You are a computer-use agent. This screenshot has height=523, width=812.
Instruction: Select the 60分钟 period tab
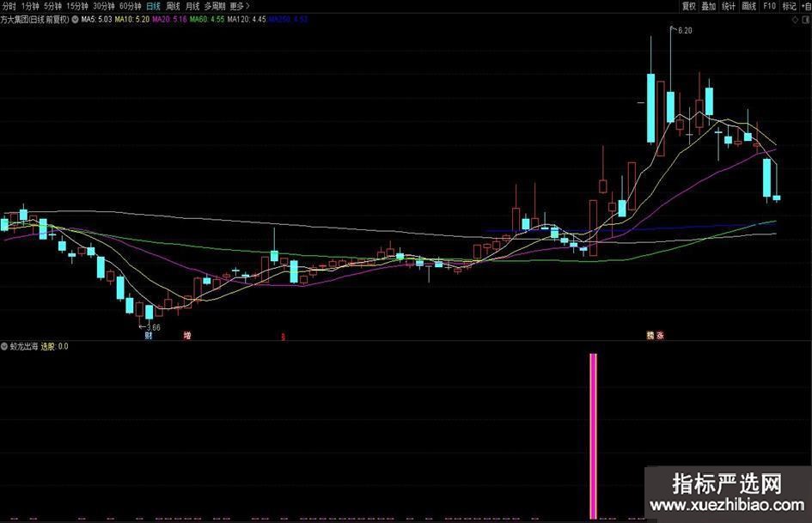(130, 6)
